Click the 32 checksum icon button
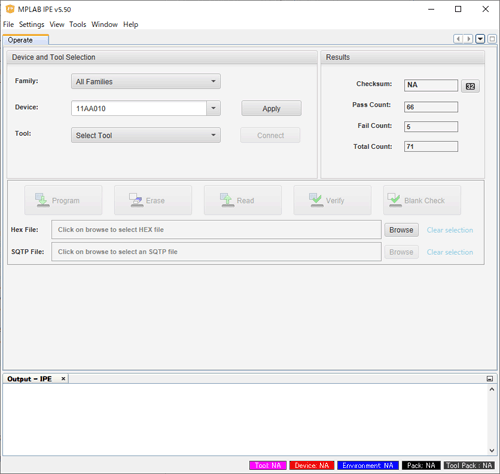The image size is (500, 474). pyautogui.click(x=470, y=86)
